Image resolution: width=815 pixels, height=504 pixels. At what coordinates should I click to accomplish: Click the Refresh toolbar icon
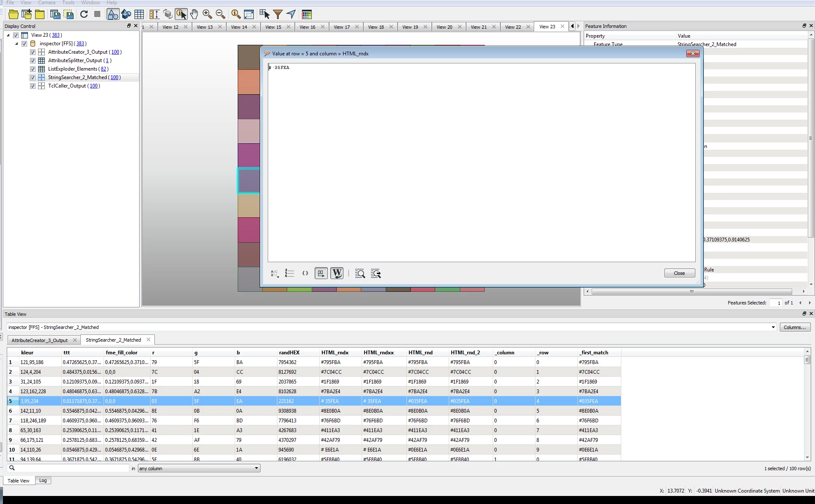coord(84,14)
